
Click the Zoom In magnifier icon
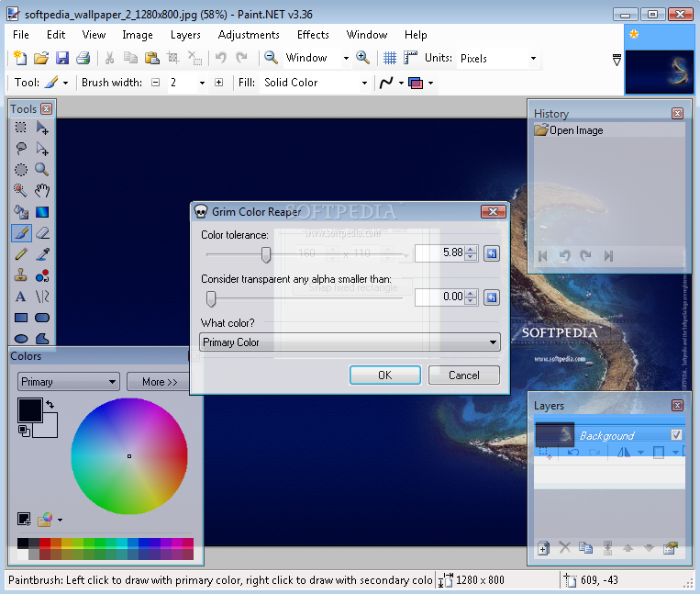click(362, 58)
